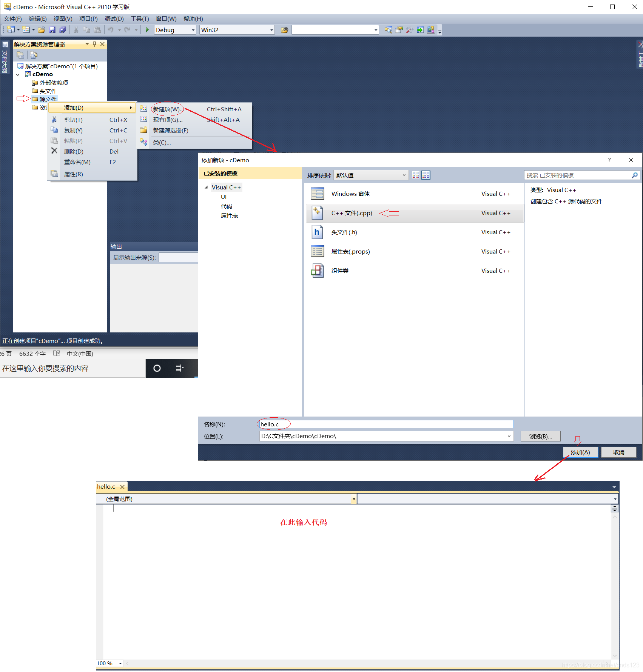Click the Undo toolbar icon
The width and height of the screenshot is (643, 672).
110,30
